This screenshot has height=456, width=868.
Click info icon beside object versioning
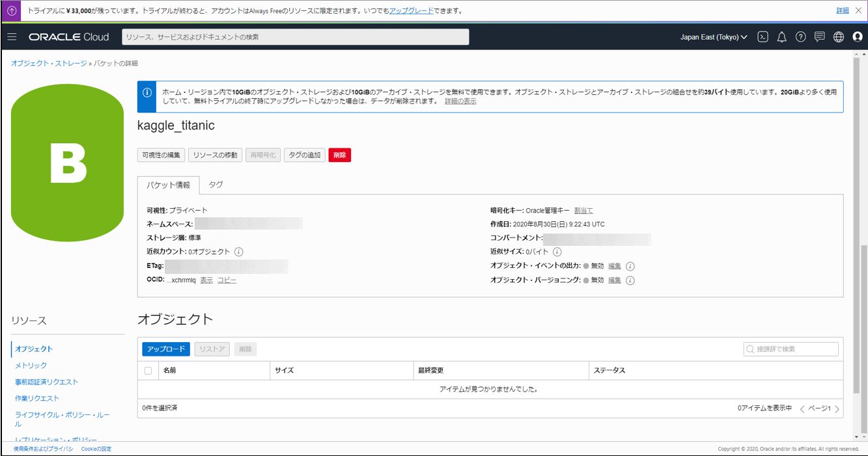click(630, 280)
